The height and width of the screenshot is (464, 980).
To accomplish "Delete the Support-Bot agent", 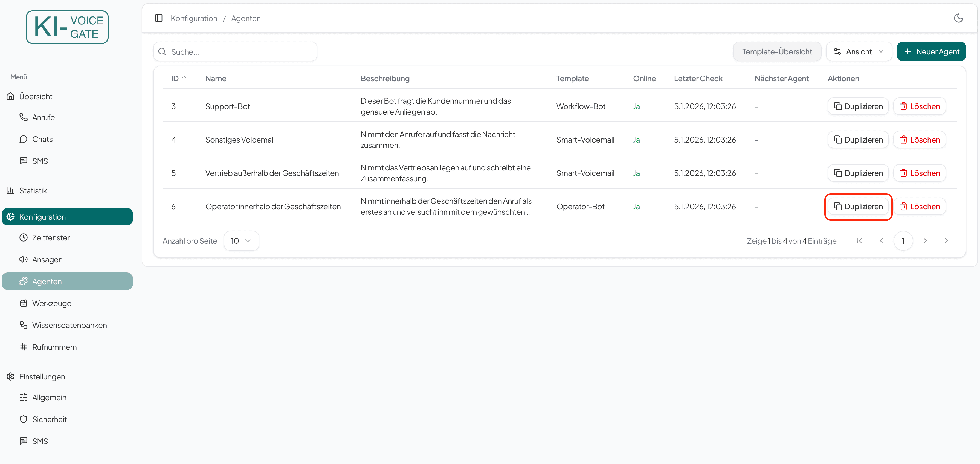I will [919, 106].
